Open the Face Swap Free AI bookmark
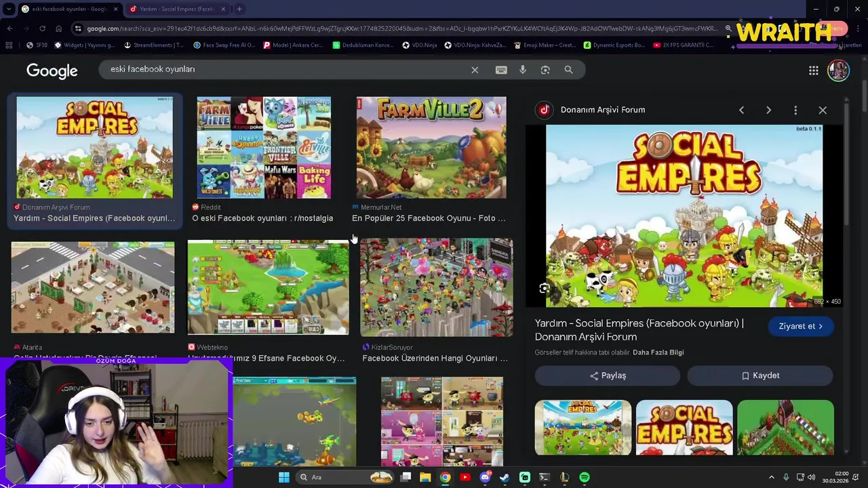The height and width of the screenshot is (488, 868). tap(224, 45)
